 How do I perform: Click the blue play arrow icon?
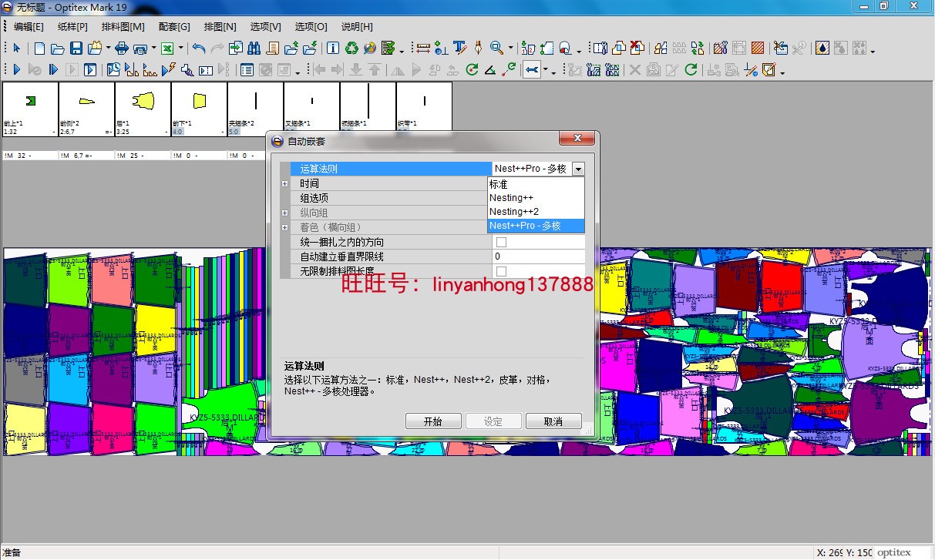click(x=16, y=69)
